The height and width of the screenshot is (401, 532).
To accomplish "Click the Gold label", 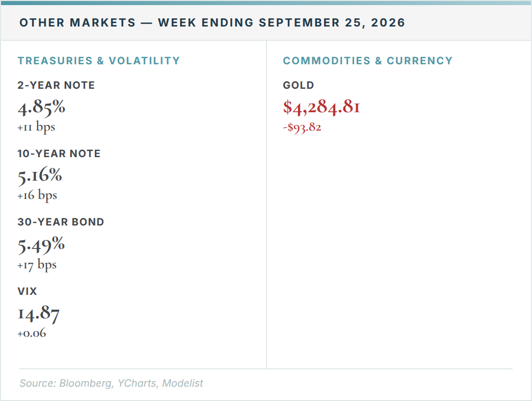I will click(x=299, y=85).
